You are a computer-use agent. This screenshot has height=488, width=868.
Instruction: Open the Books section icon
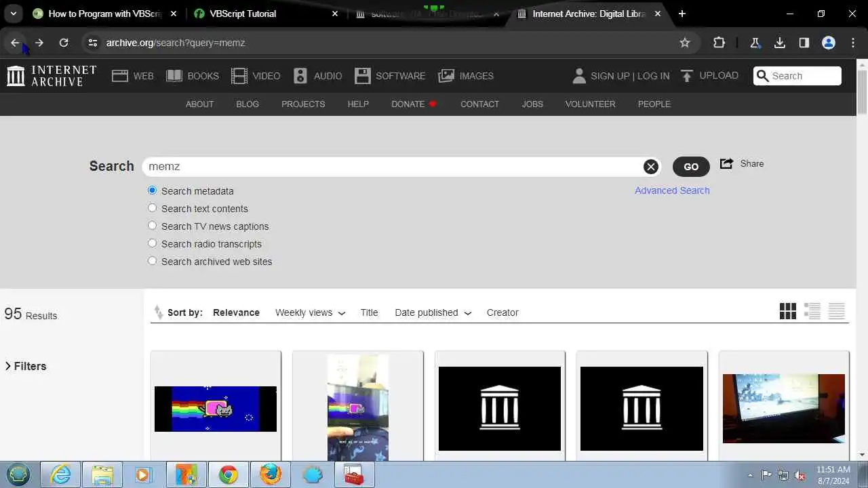[x=174, y=76]
